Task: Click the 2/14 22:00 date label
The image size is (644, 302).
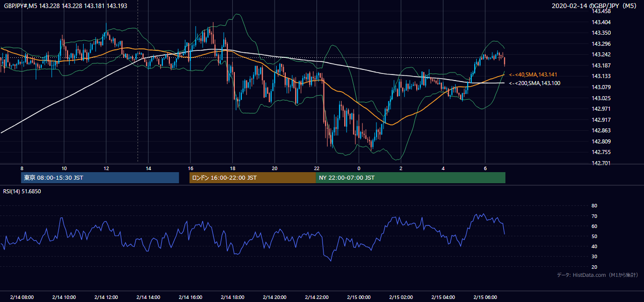Action: pyautogui.click(x=316, y=297)
